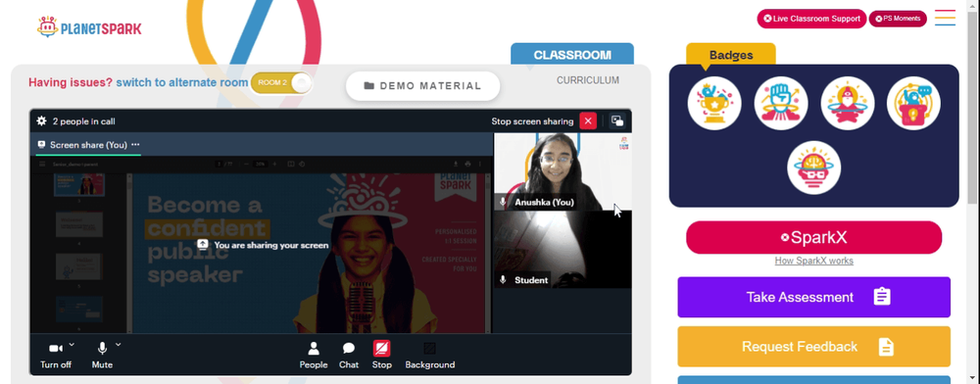Click the 'Having issues?' text
The width and height of the screenshot is (980, 384).
[x=71, y=82]
